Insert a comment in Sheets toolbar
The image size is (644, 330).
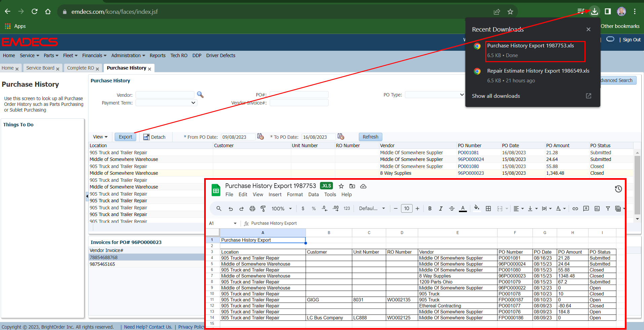coord(586,209)
